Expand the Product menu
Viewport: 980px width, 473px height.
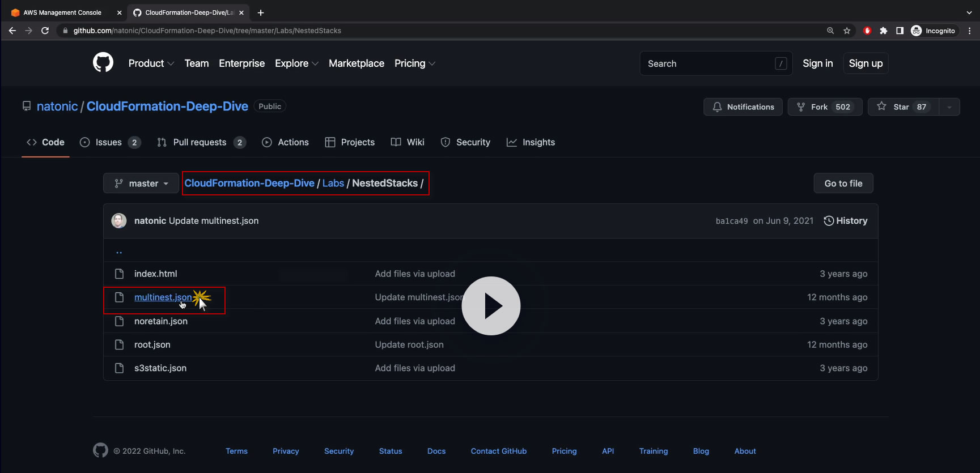tap(151, 63)
